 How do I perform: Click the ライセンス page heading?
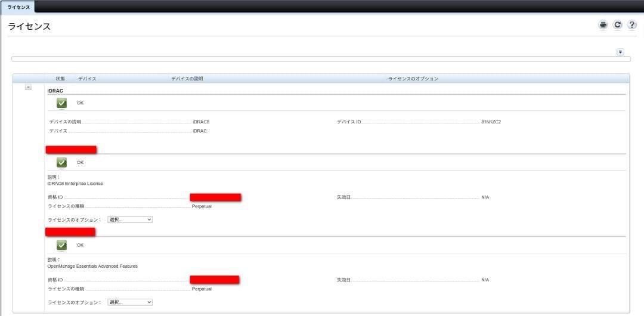click(29, 26)
